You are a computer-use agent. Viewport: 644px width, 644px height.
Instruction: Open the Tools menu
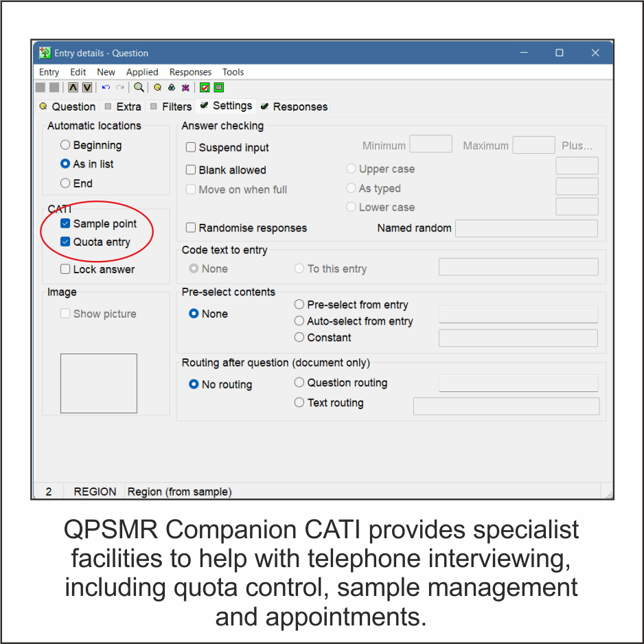tap(233, 72)
